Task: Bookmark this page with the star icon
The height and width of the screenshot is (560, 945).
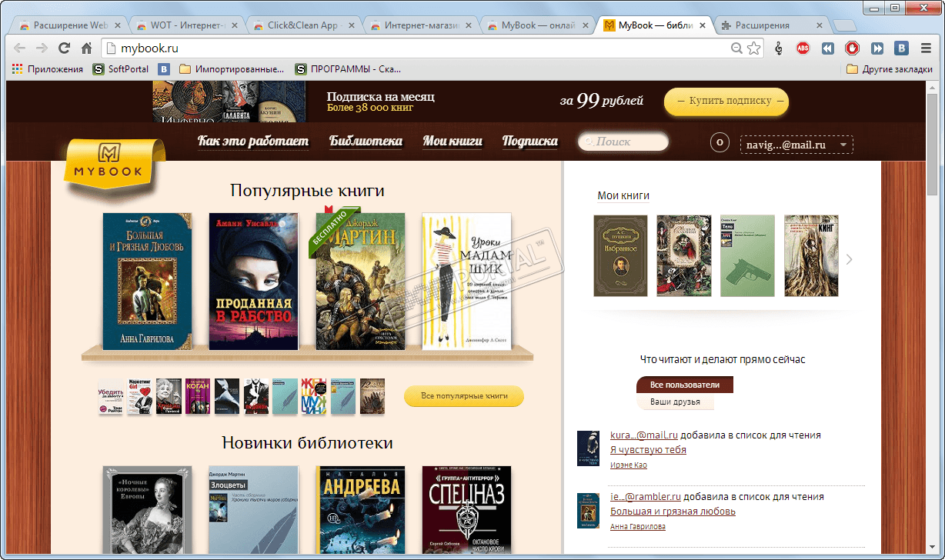Action: (753, 48)
